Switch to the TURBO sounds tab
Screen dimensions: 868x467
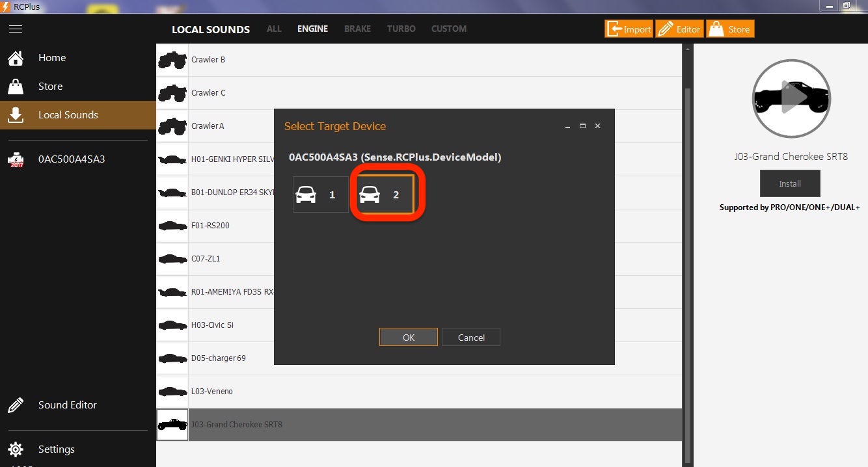click(x=401, y=29)
